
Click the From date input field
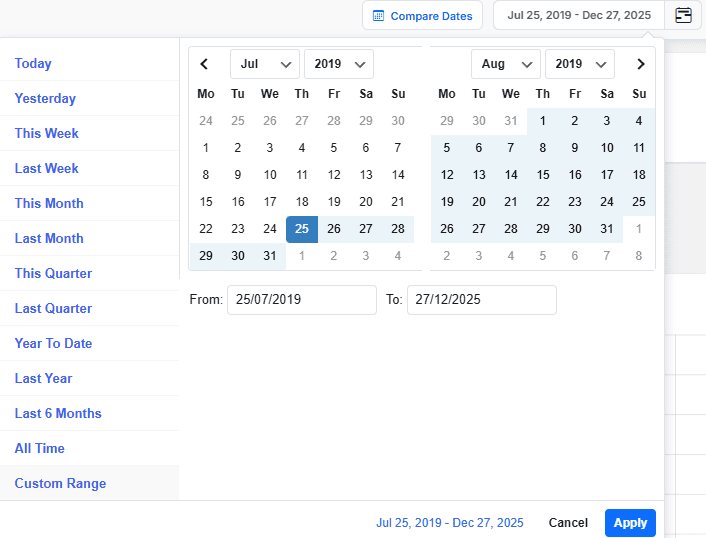tap(302, 300)
